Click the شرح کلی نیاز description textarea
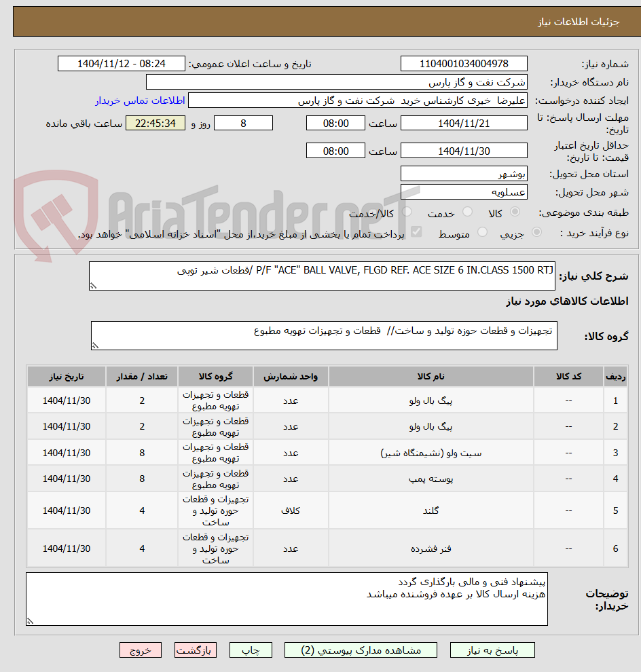This screenshot has width=641, height=672. click(x=322, y=276)
